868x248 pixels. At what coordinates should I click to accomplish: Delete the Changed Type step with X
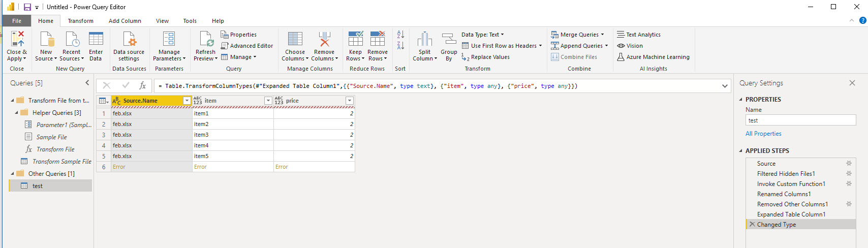tap(752, 224)
